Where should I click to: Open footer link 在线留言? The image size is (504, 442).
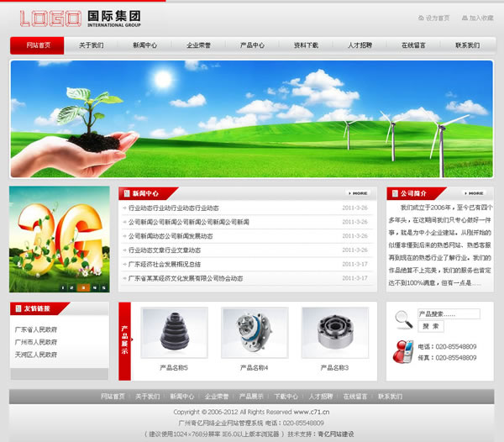point(355,397)
